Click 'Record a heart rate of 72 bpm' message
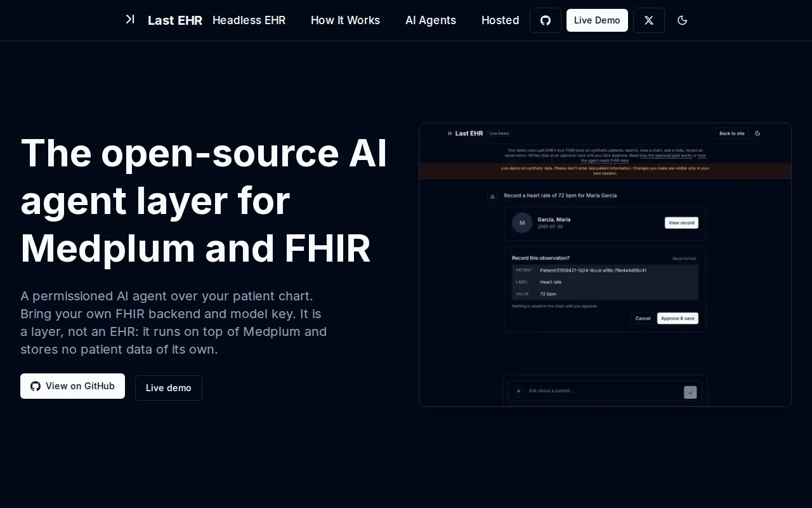Viewport: 812px width, 508px height. point(560,196)
